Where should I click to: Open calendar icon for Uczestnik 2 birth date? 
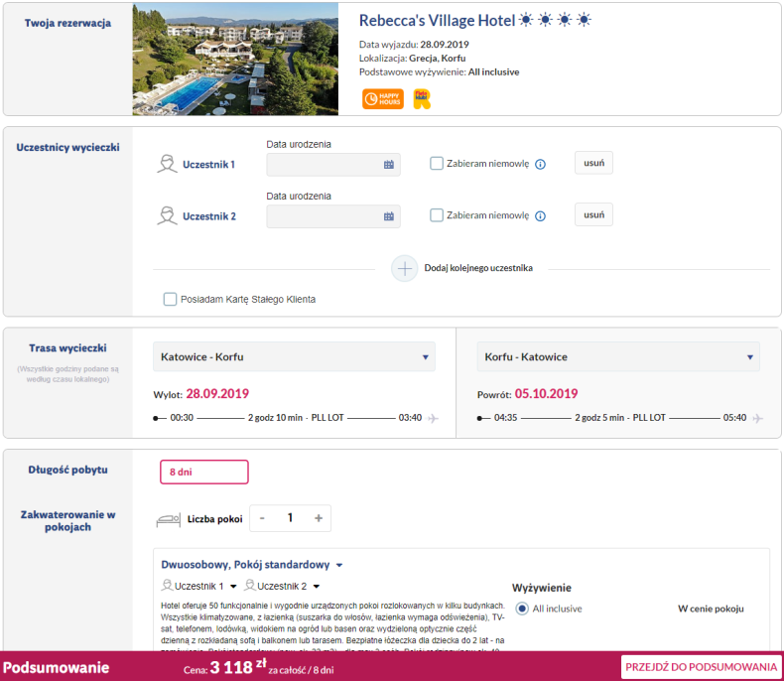[388, 216]
